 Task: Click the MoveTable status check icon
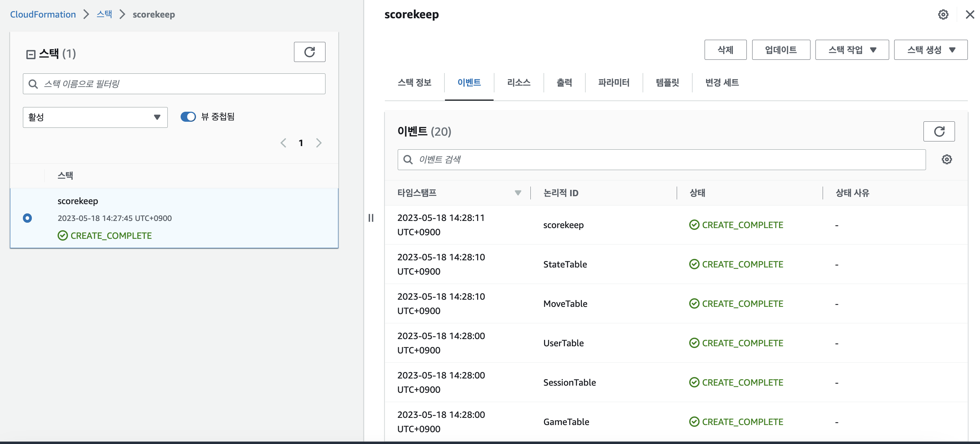coord(694,304)
